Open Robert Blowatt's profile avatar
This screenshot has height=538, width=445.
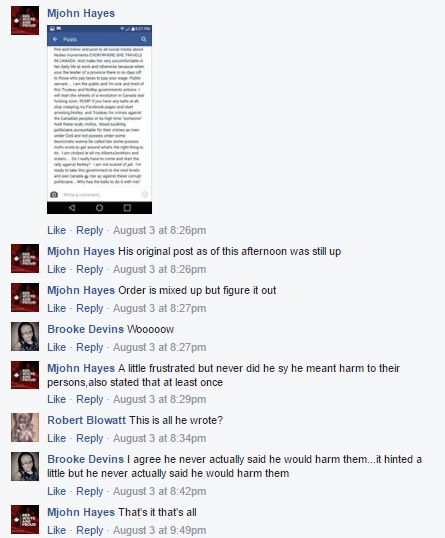click(25, 427)
